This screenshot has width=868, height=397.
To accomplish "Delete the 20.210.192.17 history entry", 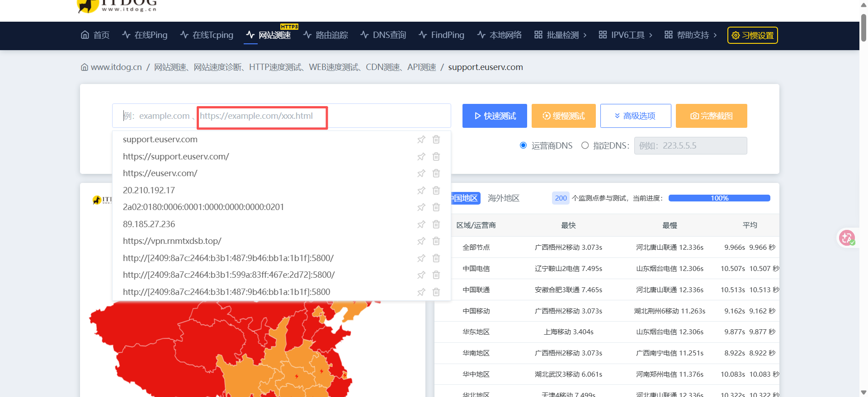I will (436, 191).
